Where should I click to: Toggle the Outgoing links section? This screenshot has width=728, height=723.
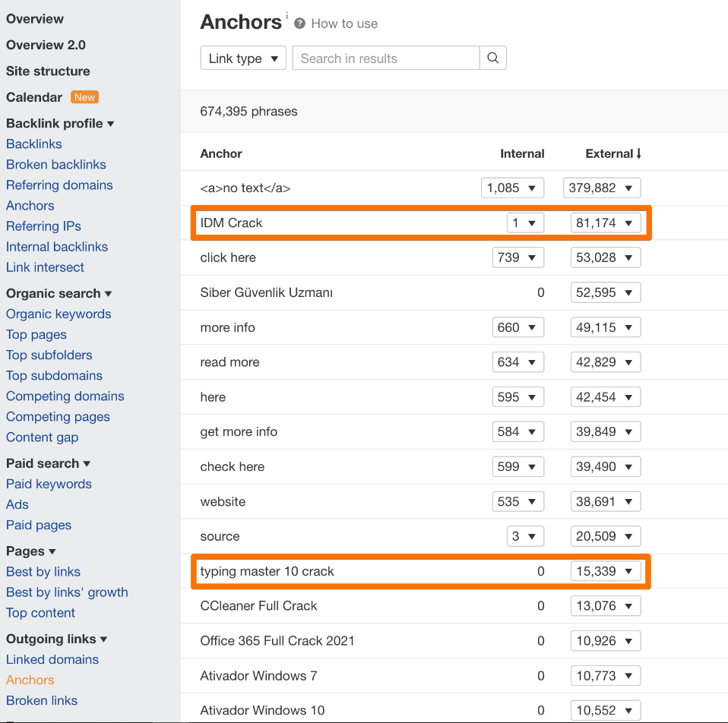click(x=104, y=639)
